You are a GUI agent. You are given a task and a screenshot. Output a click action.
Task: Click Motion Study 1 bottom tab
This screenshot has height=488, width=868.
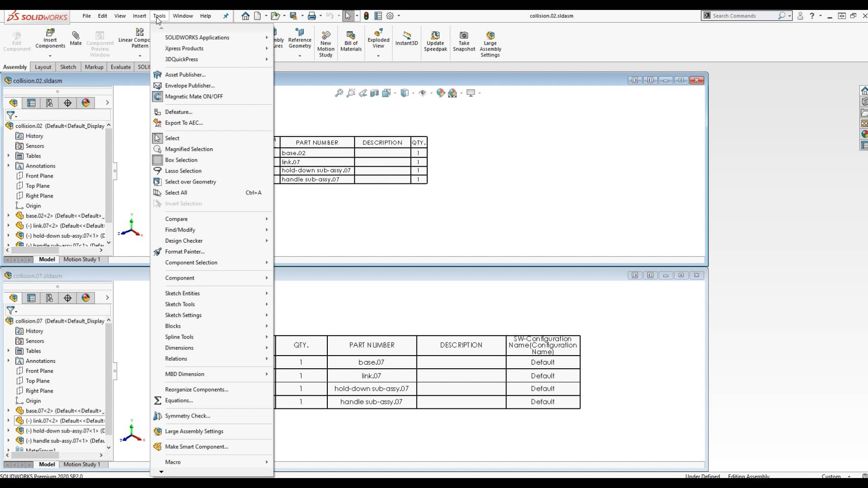(x=82, y=464)
